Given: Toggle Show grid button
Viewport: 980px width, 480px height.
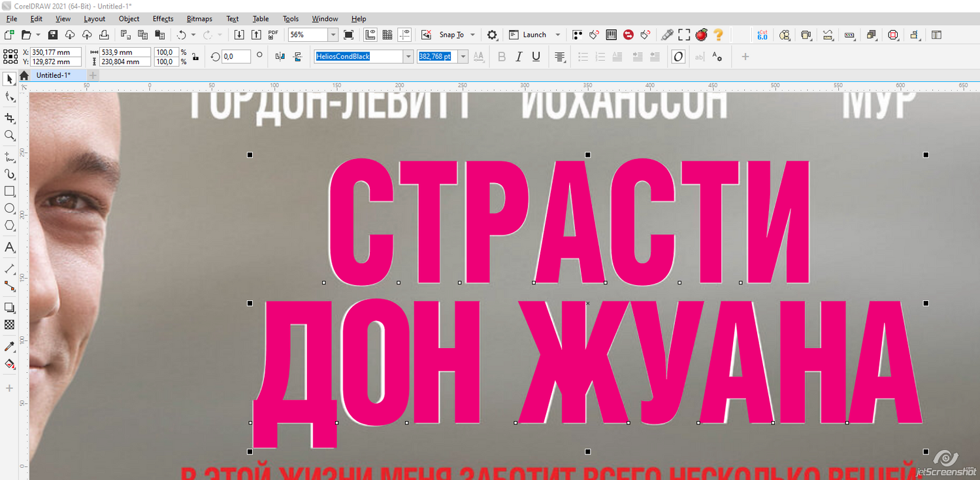Looking at the screenshot, I should pos(387,35).
